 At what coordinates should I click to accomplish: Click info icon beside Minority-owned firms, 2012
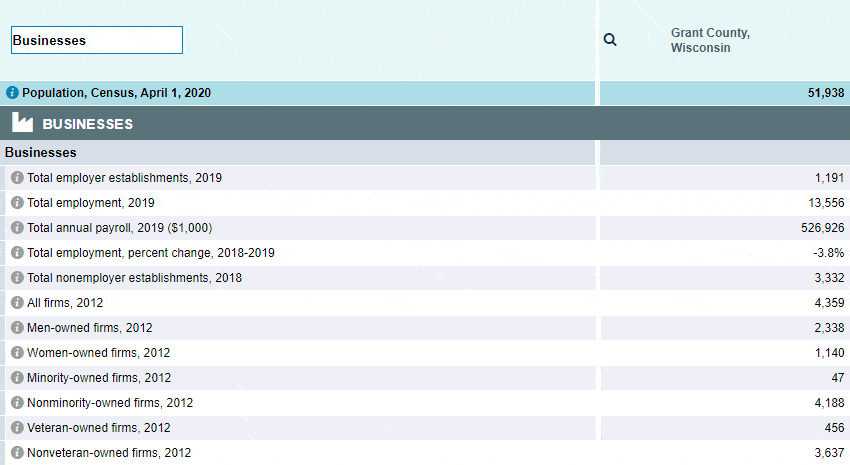click(17, 378)
